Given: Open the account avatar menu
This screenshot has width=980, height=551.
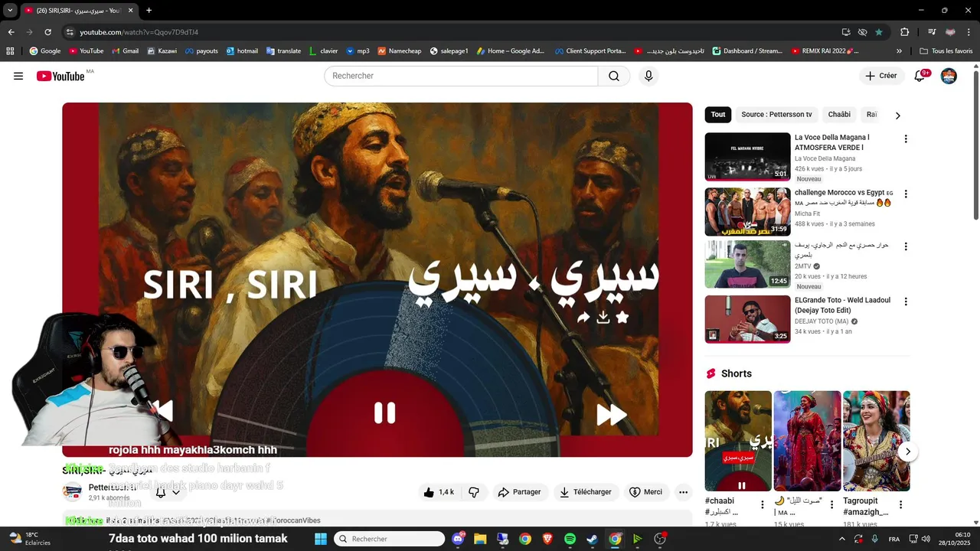Looking at the screenshot, I should point(949,76).
